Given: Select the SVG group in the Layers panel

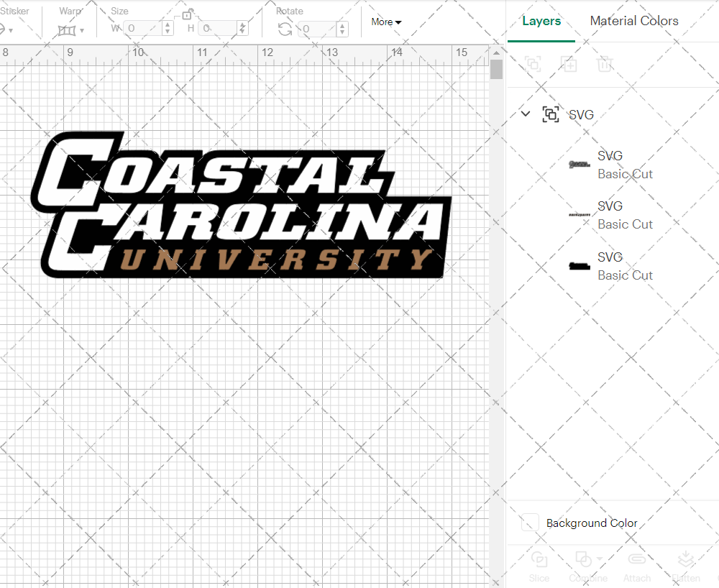Looking at the screenshot, I should (x=581, y=114).
